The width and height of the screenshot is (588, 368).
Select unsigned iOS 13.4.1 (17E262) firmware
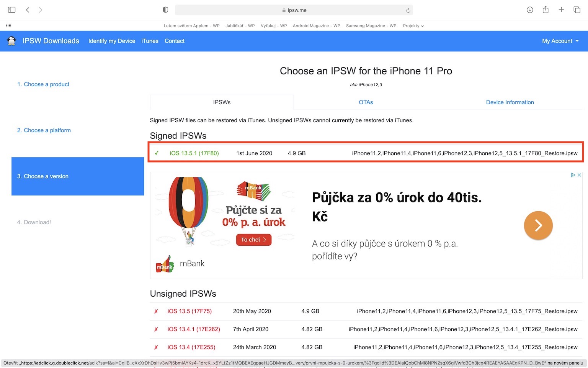pos(194,329)
